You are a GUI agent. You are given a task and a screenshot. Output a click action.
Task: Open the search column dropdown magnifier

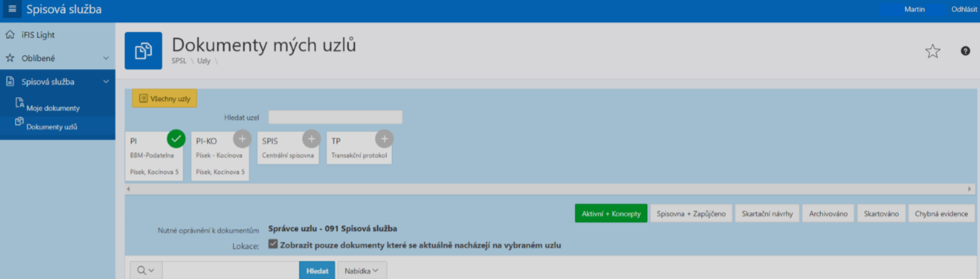click(146, 271)
